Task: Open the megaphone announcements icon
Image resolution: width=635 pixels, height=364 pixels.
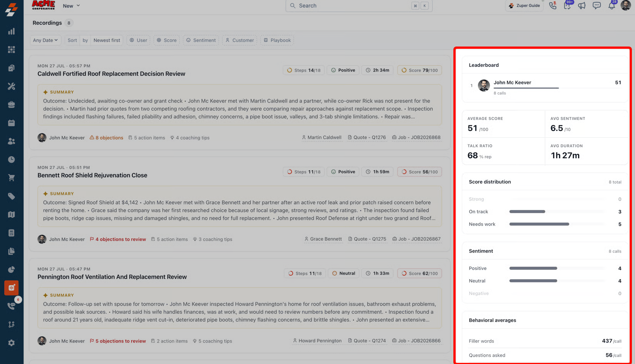Action: coord(582,6)
